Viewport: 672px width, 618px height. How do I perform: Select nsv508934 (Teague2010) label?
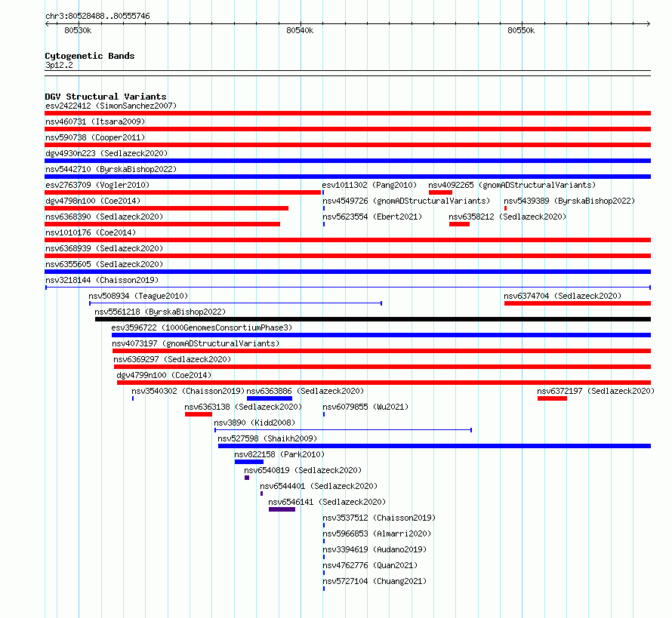pyautogui.click(x=138, y=296)
